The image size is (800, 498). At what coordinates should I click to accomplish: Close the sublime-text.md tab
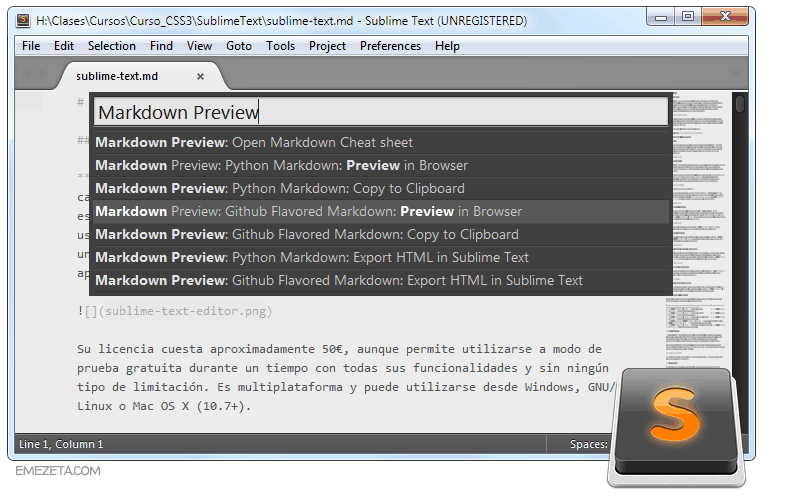click(201, 77)
